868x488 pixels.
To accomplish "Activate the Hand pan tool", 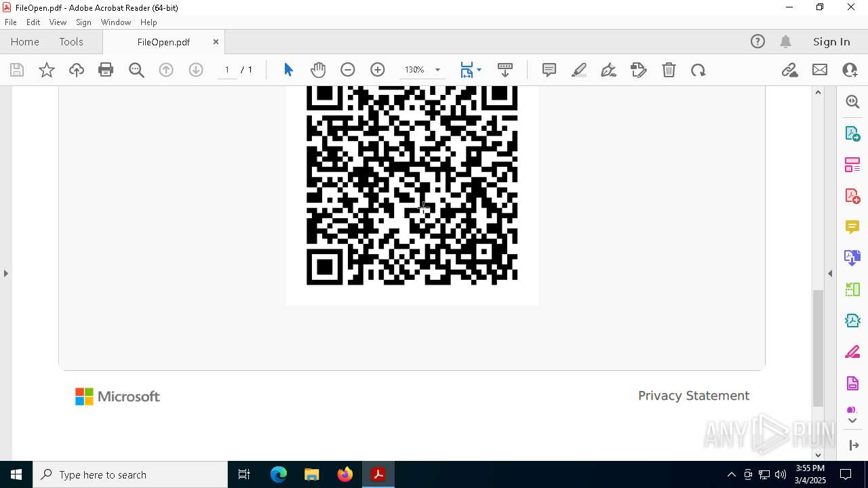I will coord(318,70).
